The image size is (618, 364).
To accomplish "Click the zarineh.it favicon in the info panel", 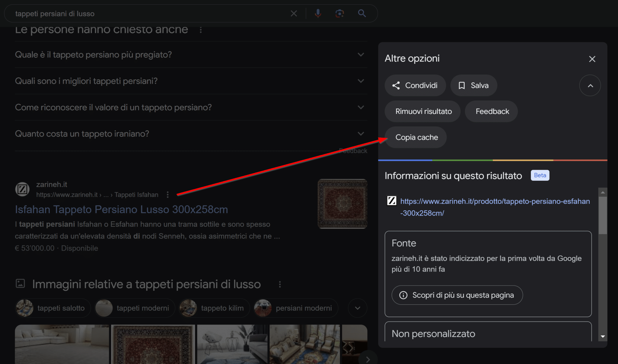I will click(x=391, y=201).
